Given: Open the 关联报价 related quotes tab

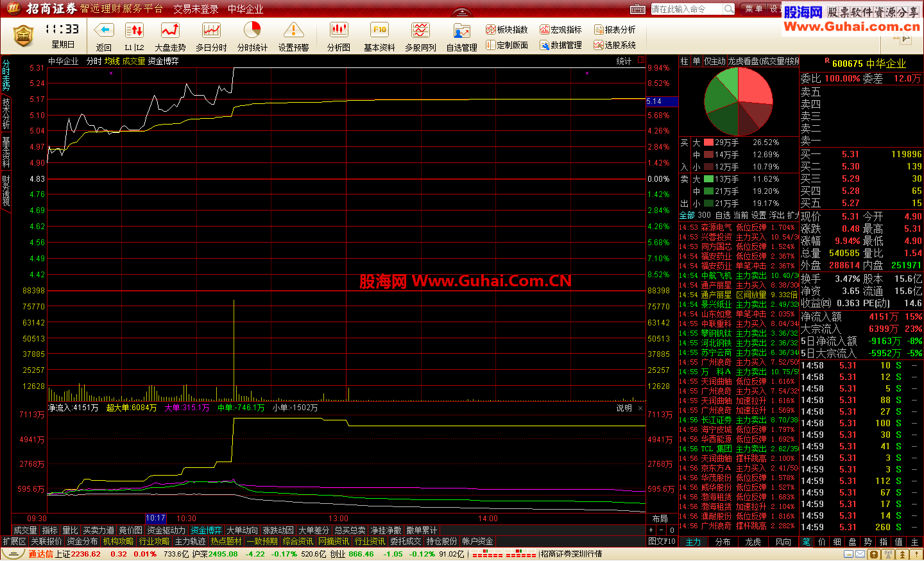Looking at the screenshot, I should pos(46,542).
